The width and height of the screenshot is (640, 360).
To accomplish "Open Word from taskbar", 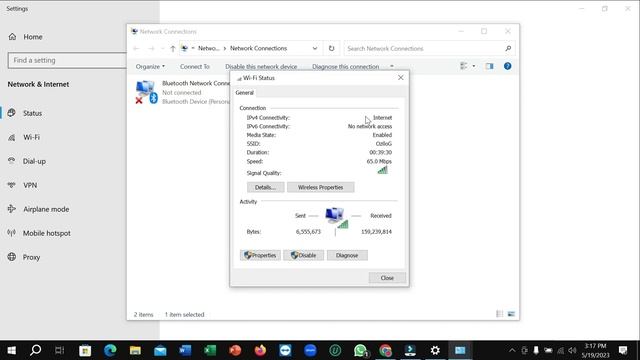I will (x=185, y=350).
